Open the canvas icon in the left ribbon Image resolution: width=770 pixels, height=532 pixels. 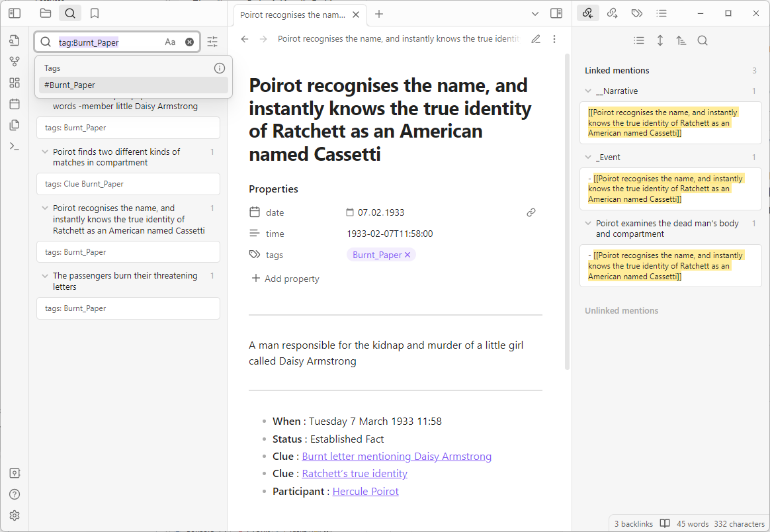[x=15, y=83]
